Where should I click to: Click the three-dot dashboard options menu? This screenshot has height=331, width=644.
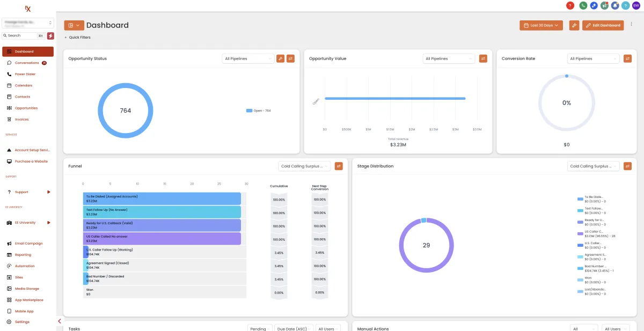click(x=632, y=24)
